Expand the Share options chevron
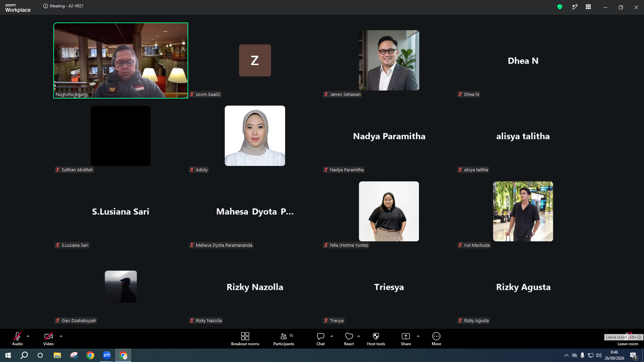644x362 pixels. (x=418, y=336)
